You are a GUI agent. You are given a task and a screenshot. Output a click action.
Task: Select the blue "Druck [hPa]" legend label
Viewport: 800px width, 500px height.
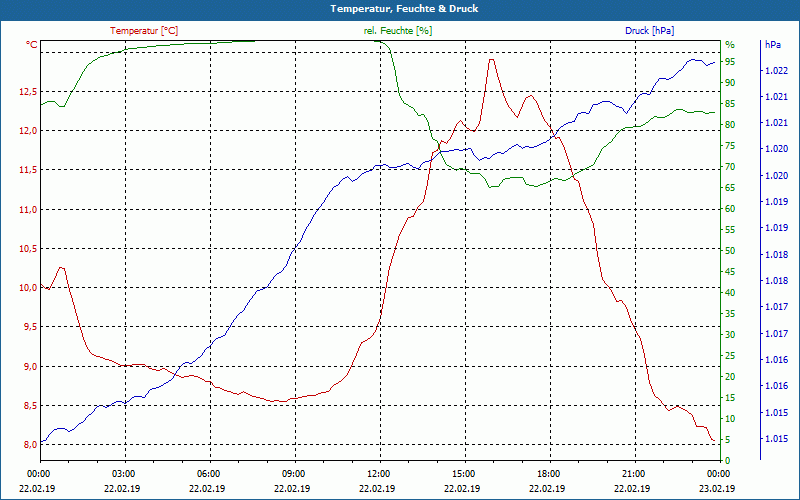649,31
